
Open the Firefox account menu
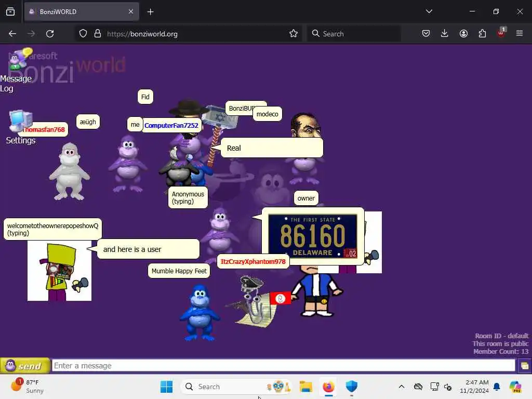[463, 33]
